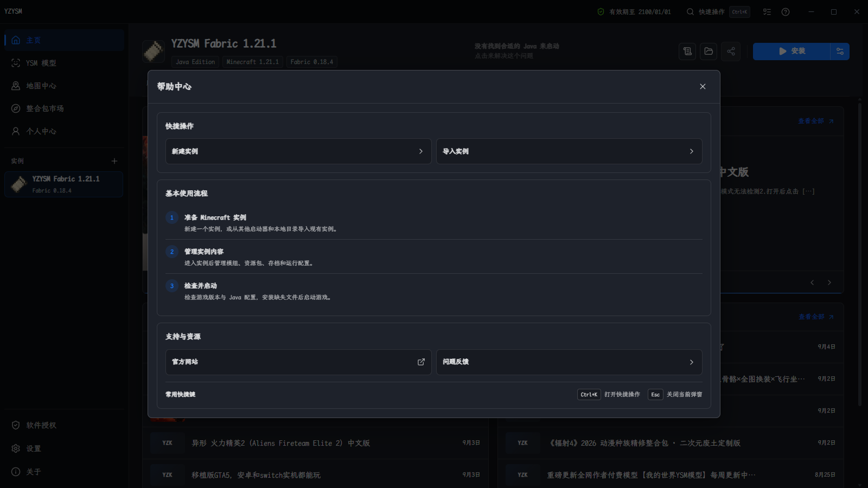Image resolution: width=868 pixels, height=488 pixels.
Task: Open 问题反馈 feedback entry
Action: [x=569, y=362]
